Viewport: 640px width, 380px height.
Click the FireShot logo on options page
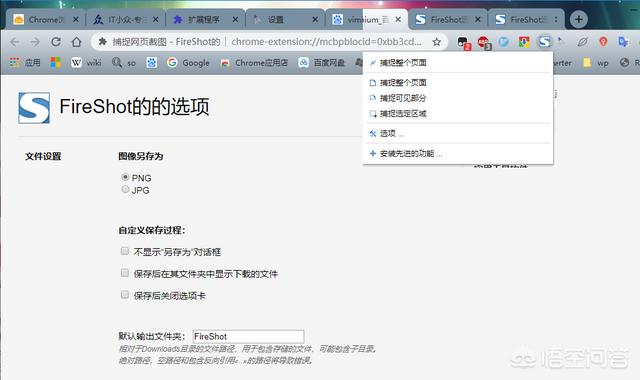[34, 108]
